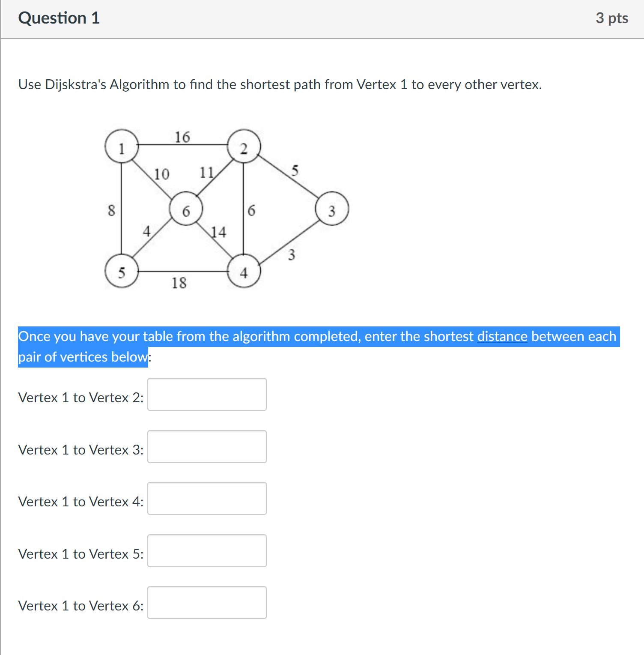644x655 pixels.
Task: Click the 3 pts label
Action: click(x=615, y=18)
